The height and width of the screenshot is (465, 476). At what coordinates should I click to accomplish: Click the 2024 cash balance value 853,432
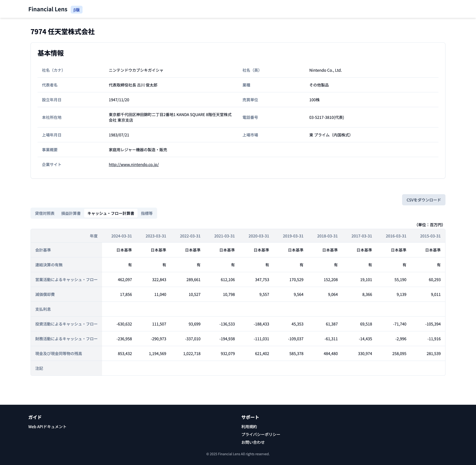pyautogui.click(x=125, y=354)
